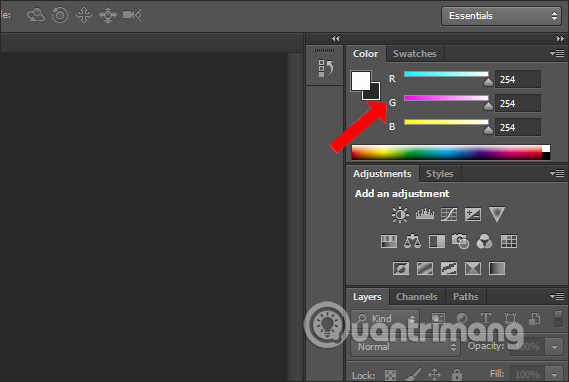Add a Brightness/Contrast adjustment

pyautogui.click(x=400, y=214)
